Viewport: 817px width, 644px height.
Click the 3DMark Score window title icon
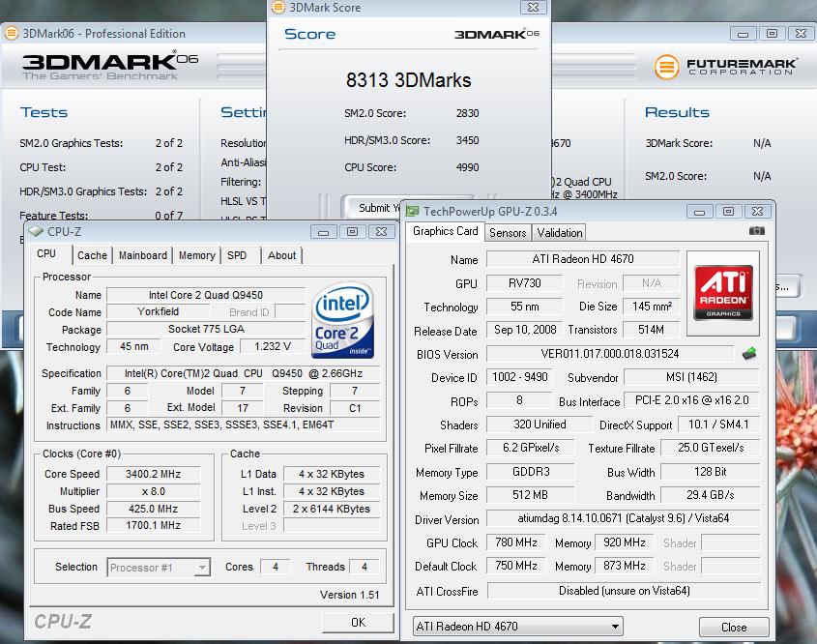[x=278, y=8]
